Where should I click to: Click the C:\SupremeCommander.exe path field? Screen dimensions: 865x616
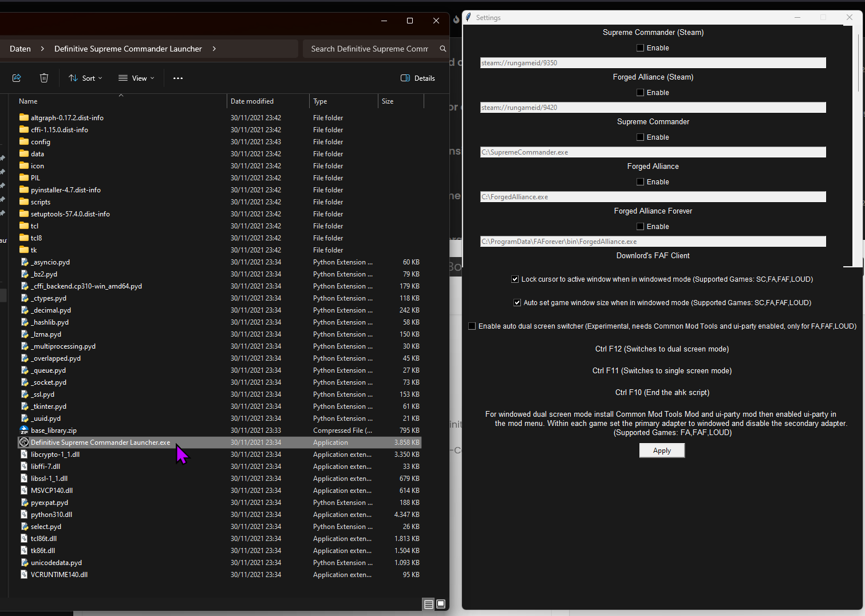click(x=653, y=152)
